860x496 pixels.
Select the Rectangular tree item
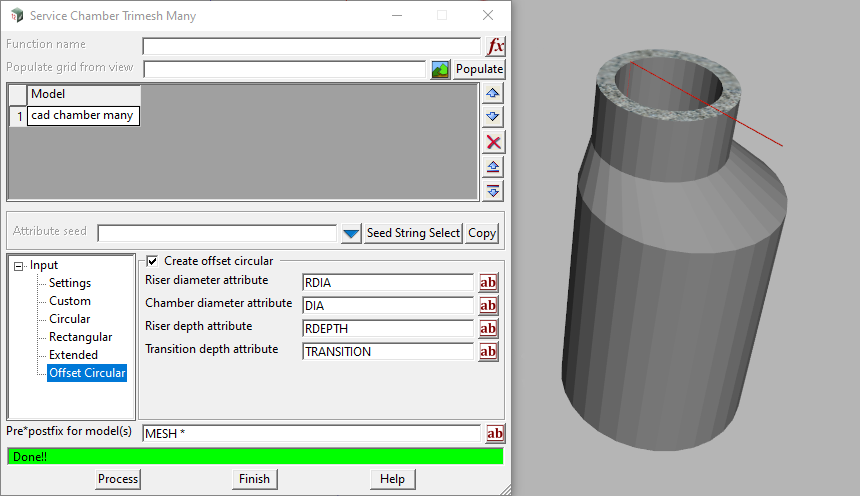point(81,337)
